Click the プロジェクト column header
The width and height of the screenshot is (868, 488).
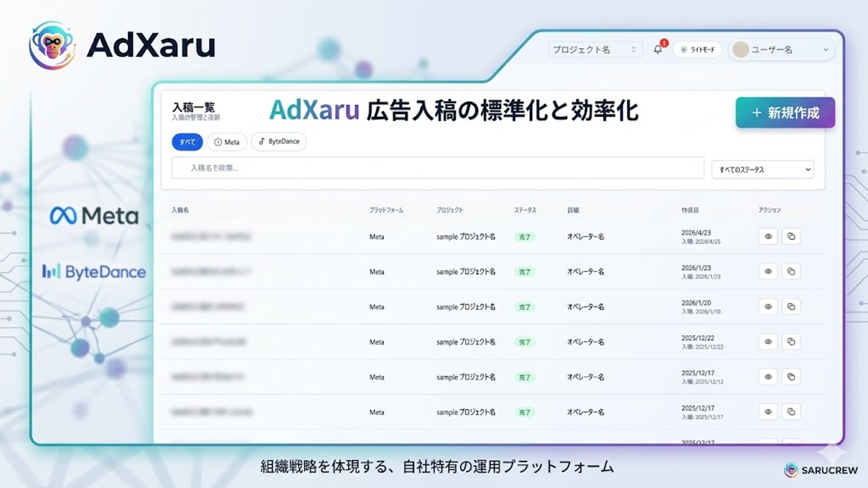450,210
